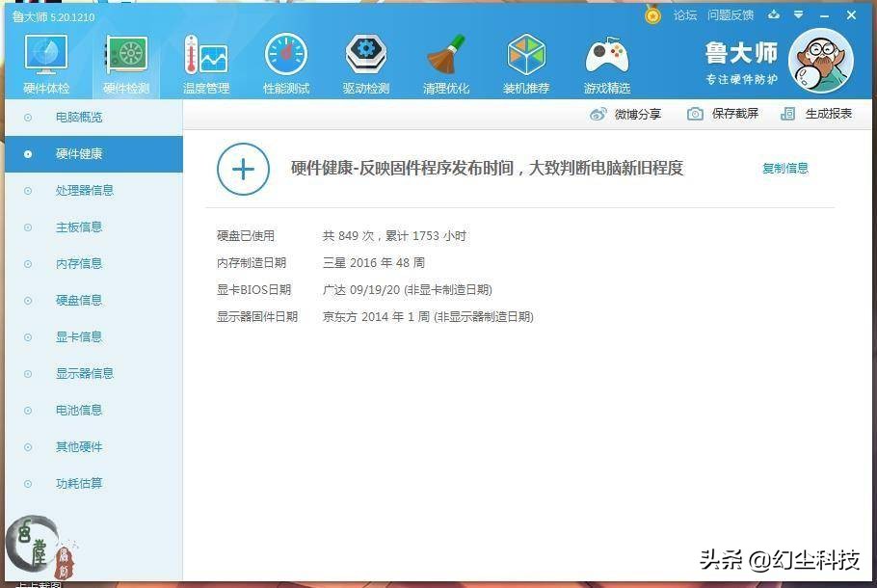Run 驱动检测 (Driver Detection)
The image size is (877, 588).
click(x=365, y=60)
